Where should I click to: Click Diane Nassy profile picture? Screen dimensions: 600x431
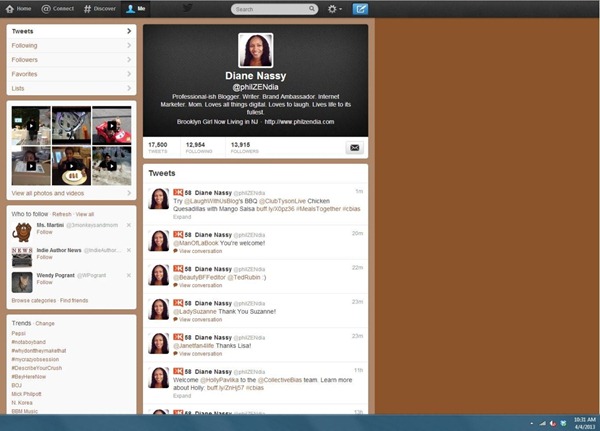pyautogui.click(x=256, y=50)
